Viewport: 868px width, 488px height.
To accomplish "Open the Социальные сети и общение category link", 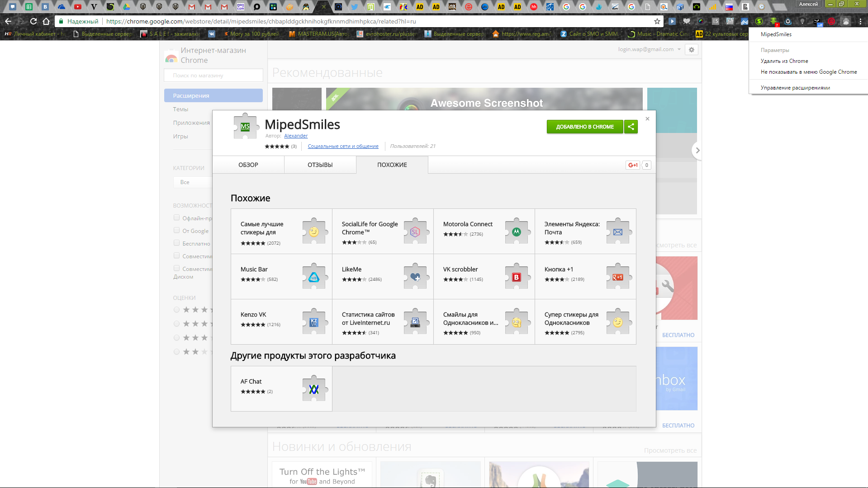I will (x=343, y=146).
